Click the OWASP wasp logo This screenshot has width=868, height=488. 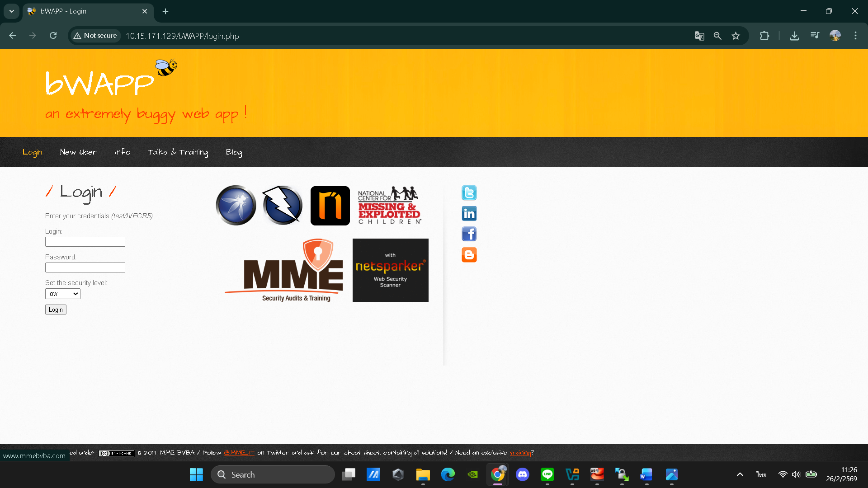(236, 206)
